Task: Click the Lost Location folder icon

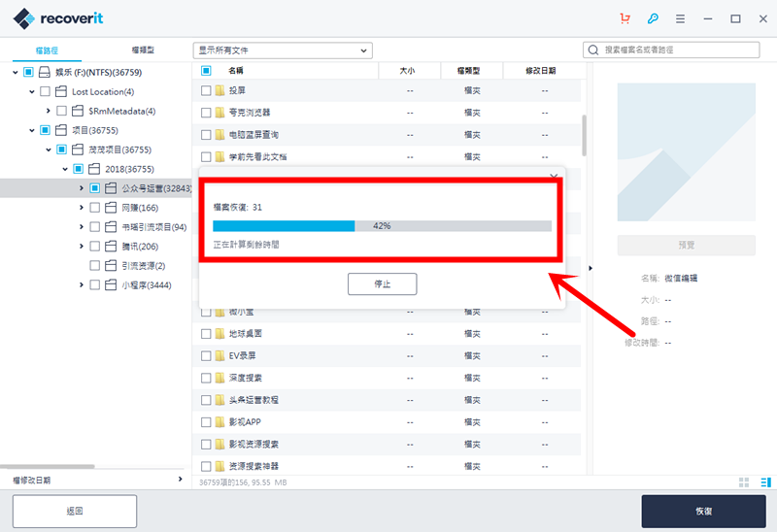Action: (x=61, y=91)
